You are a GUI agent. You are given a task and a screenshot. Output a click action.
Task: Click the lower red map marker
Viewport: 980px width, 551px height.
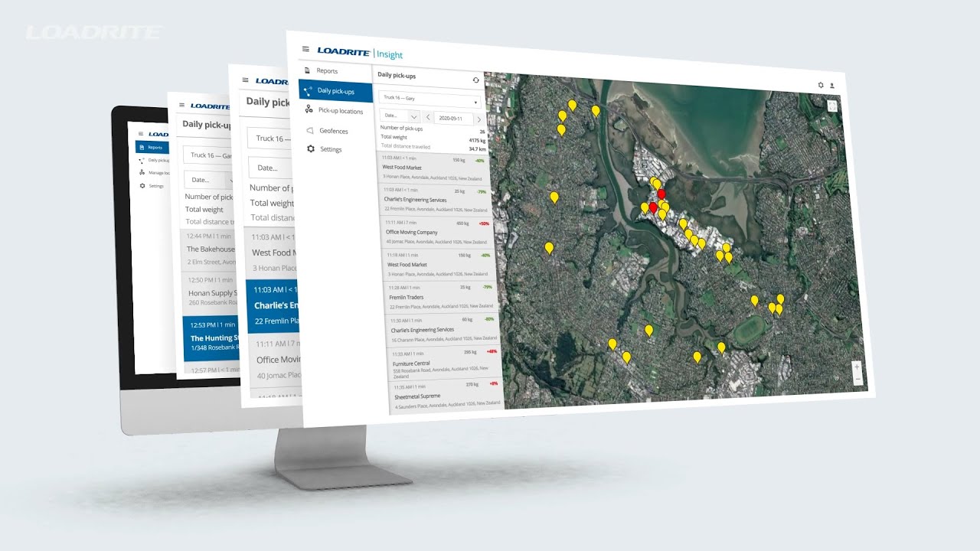tap(653, 208)
